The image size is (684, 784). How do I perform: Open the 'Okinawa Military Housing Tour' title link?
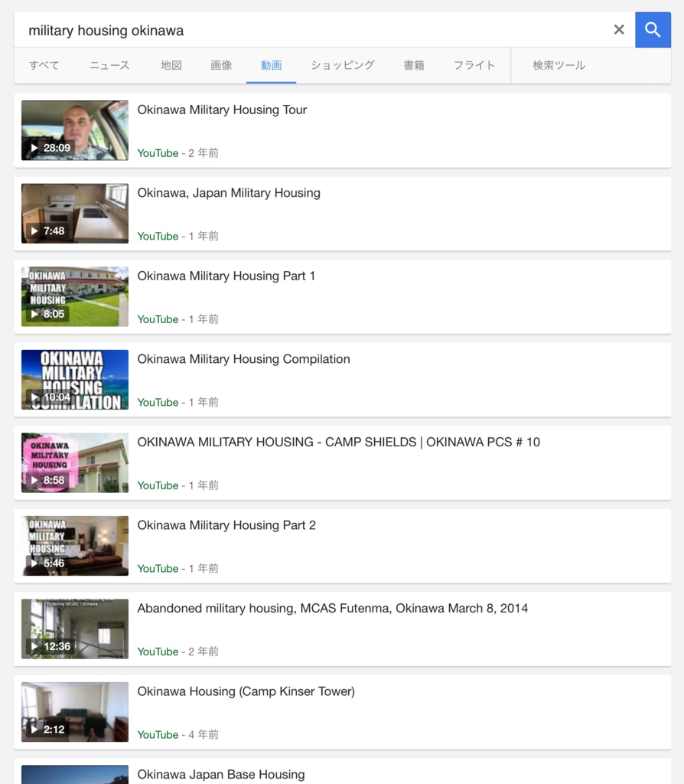222,110
